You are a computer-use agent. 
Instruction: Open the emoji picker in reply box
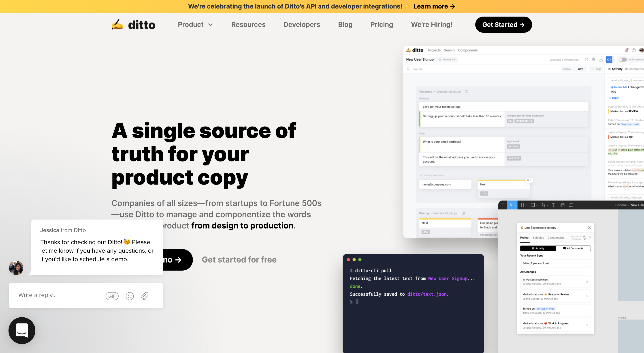click(x=130, y=296)
